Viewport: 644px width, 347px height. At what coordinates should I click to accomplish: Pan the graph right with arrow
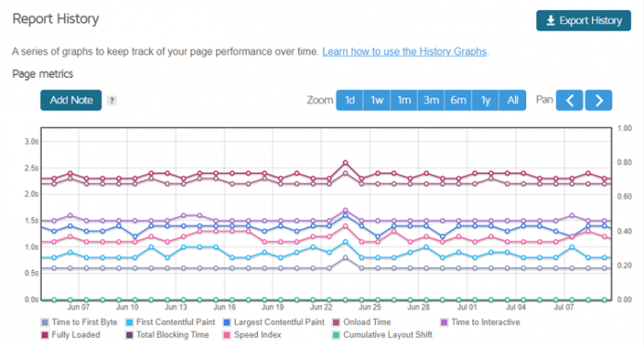pos(599,100)
